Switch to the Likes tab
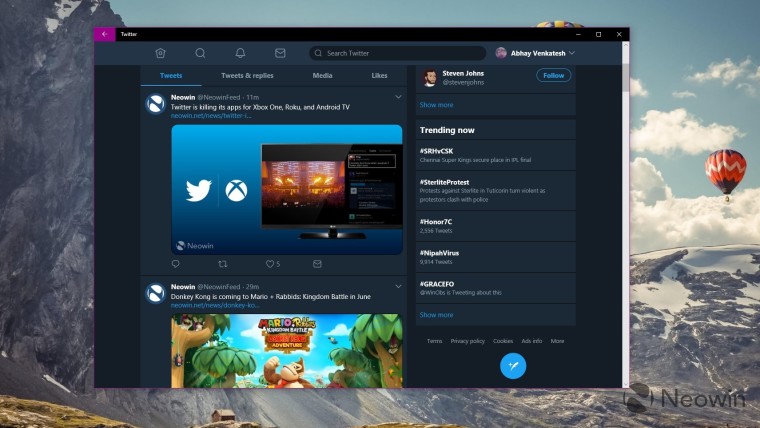The height and width of the screenshot is (428, 760). click(x=380, y=76)
